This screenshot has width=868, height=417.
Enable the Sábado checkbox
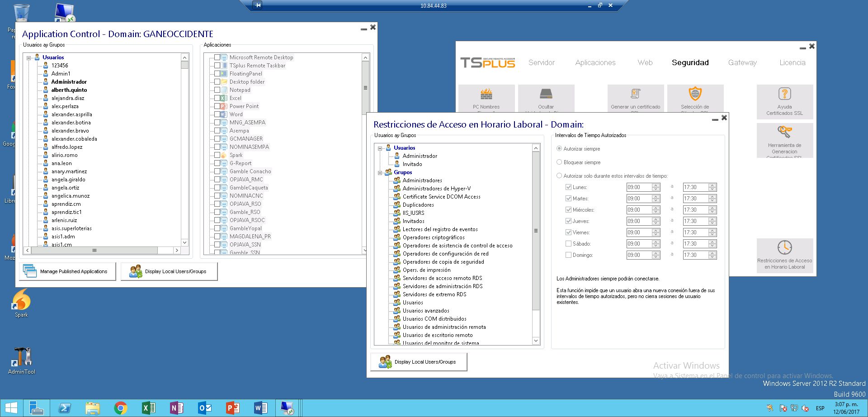pos(568,244)
